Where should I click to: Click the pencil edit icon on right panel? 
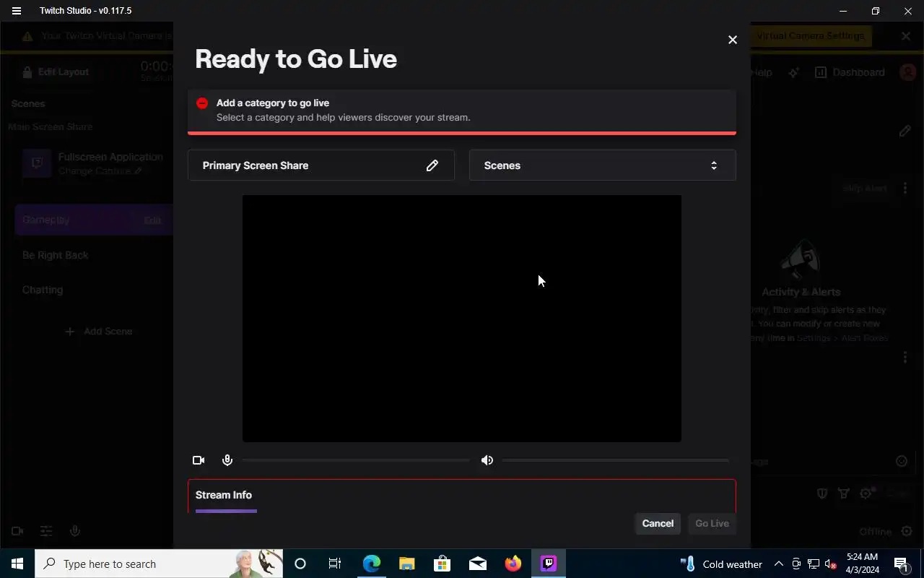click(x=905, y=131)
